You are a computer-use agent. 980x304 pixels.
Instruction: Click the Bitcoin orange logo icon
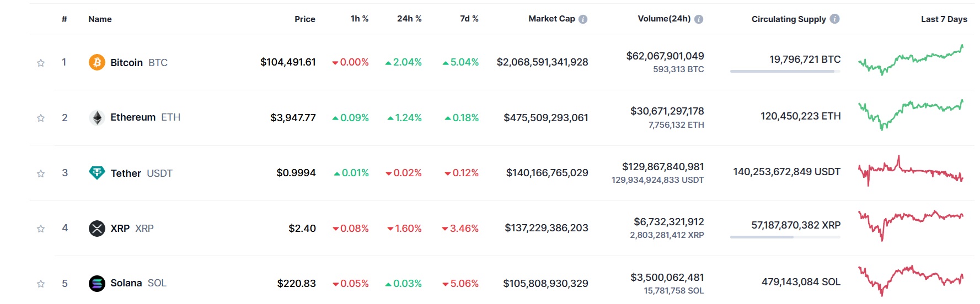click(97, 62)
